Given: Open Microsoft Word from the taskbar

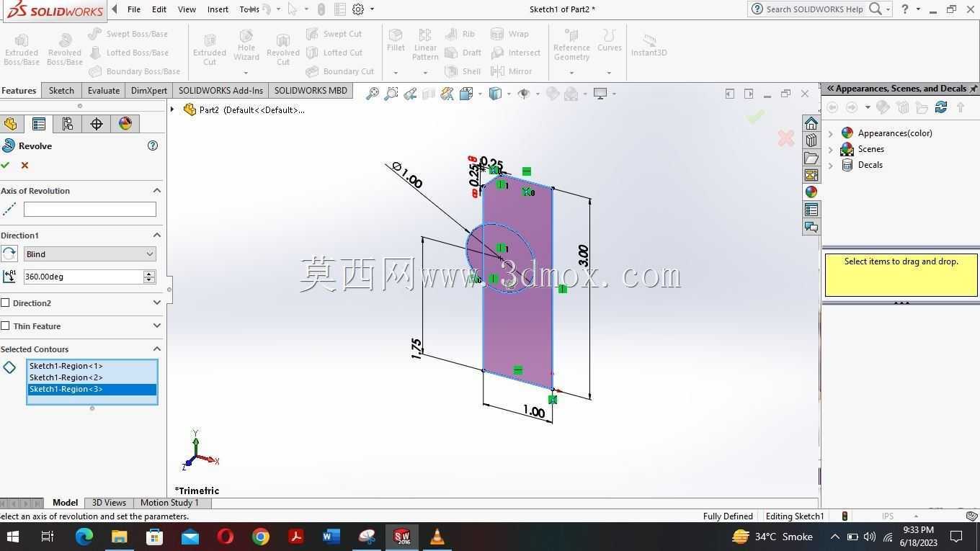Looking at the screenshot, I should point(331,537).
